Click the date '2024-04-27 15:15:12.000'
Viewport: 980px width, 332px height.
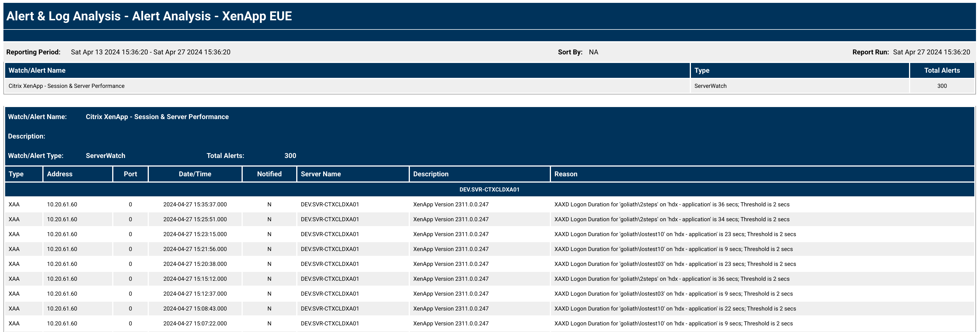tap(195, 278)
